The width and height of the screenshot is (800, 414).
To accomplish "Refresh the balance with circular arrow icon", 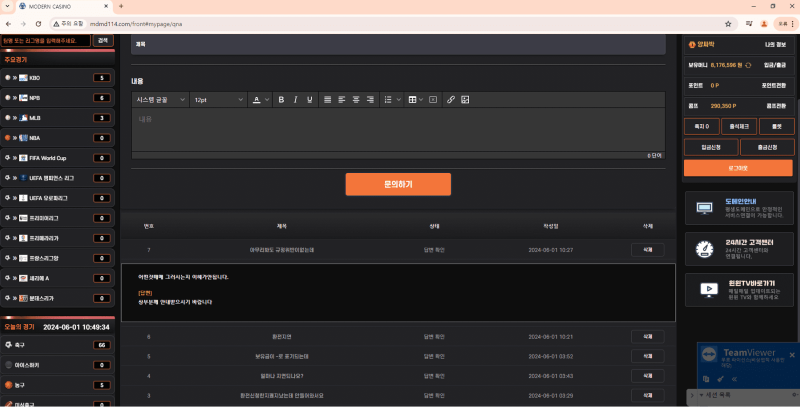I will [748, 65].
